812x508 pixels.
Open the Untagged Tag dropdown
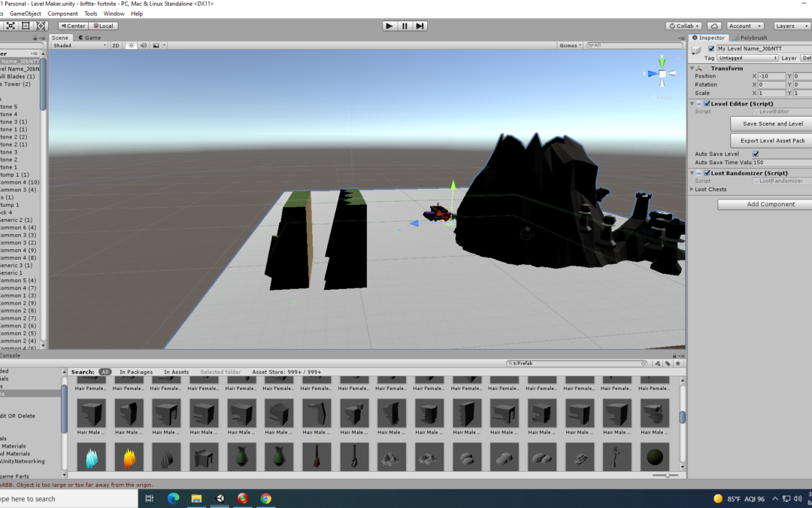747,58
